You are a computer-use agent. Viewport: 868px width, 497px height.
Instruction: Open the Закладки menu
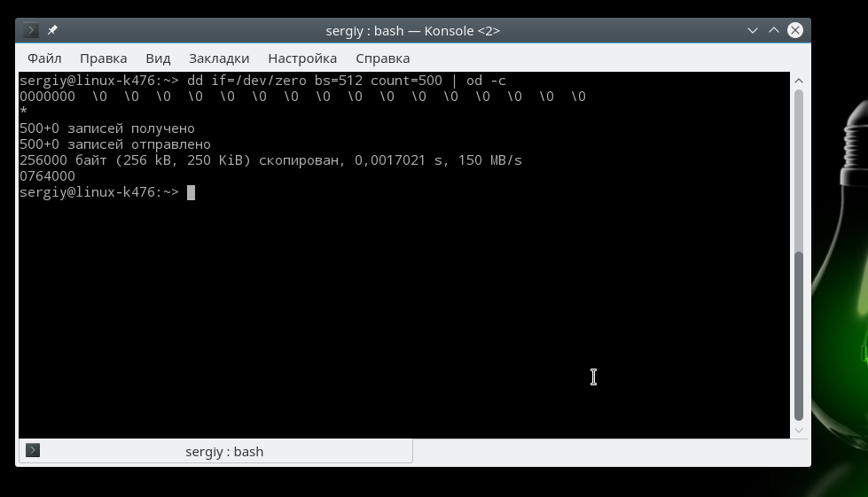(x=219, y=58)
